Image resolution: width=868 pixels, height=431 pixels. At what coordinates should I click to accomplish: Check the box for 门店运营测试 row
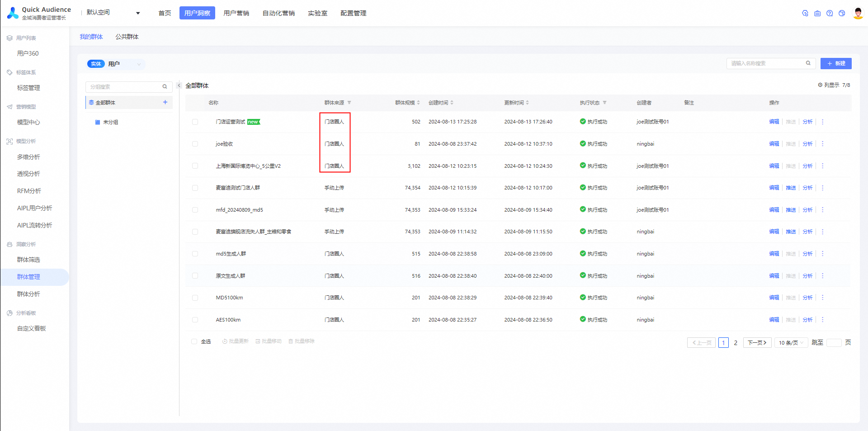point(195,122)
